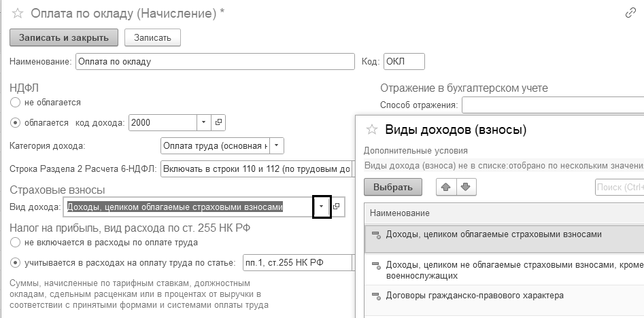Viewport: 644px width, 318px height.
Task: Click icon of 'целиком не облагаемые' row
Action: coord(377,266)
